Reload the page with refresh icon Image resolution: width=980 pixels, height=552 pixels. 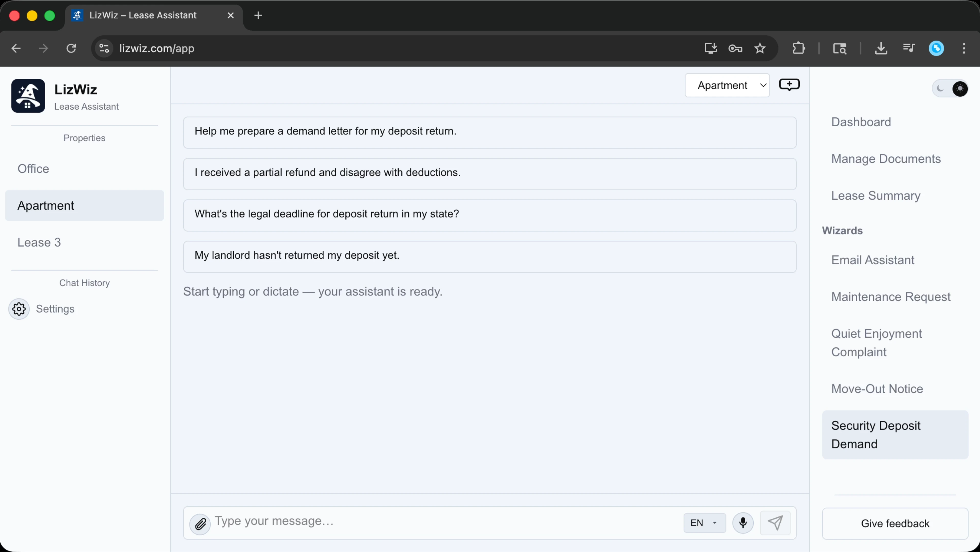pyautogui.click(x=71, y=48)
